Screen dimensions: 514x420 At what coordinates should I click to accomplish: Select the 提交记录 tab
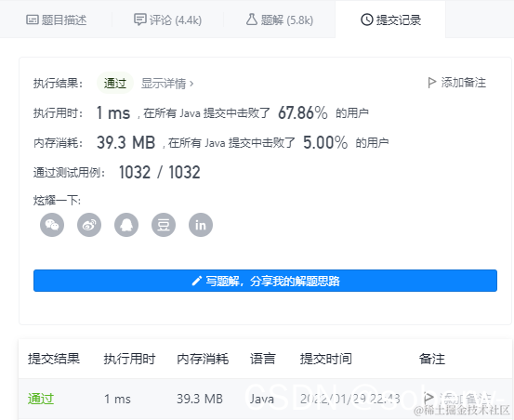tap(390, 20)
